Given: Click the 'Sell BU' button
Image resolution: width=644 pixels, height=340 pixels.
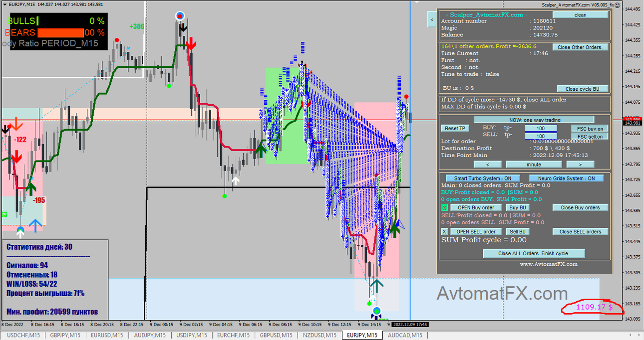Looking at the screenshot, I should 517,231.
